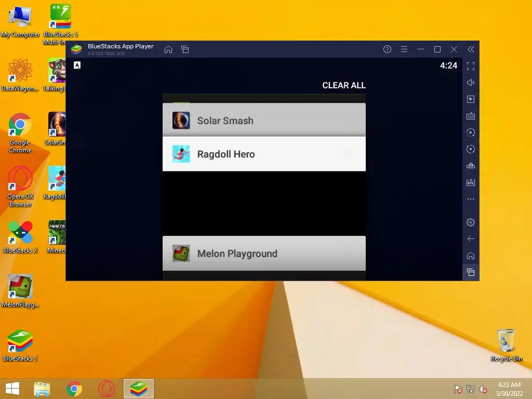Image resolution: width=532 pixels, height=399 pixels.
Task: Open the Melon Playground recent app card
Action: [264, 254]
